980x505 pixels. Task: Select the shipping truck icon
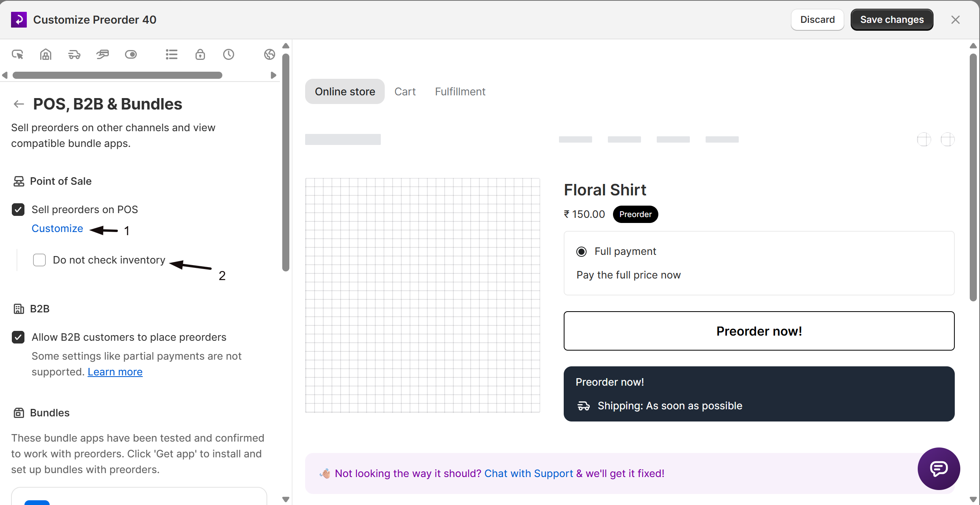tap(74, 54)
